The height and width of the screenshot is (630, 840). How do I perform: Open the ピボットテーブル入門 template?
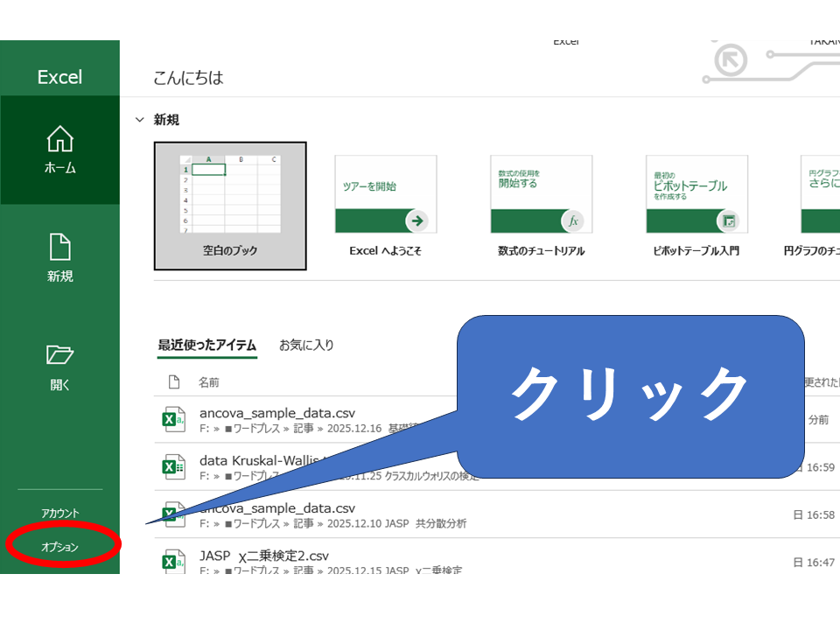(696, 206)
